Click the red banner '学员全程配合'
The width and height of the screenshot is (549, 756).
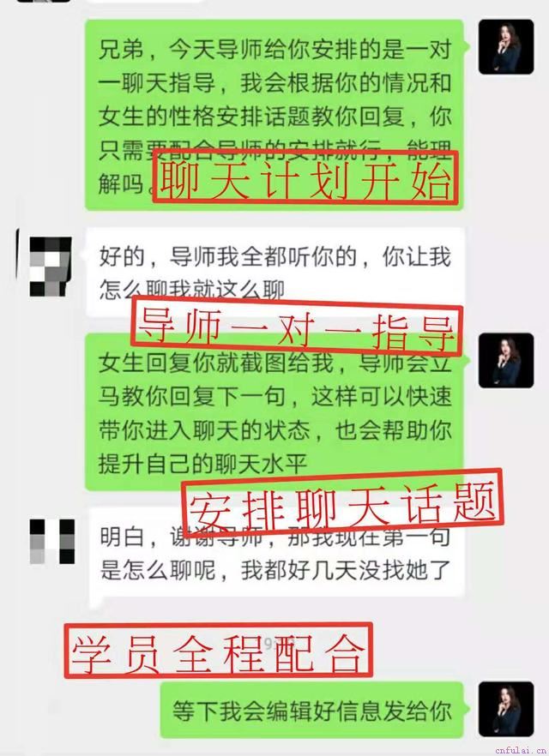219,651
